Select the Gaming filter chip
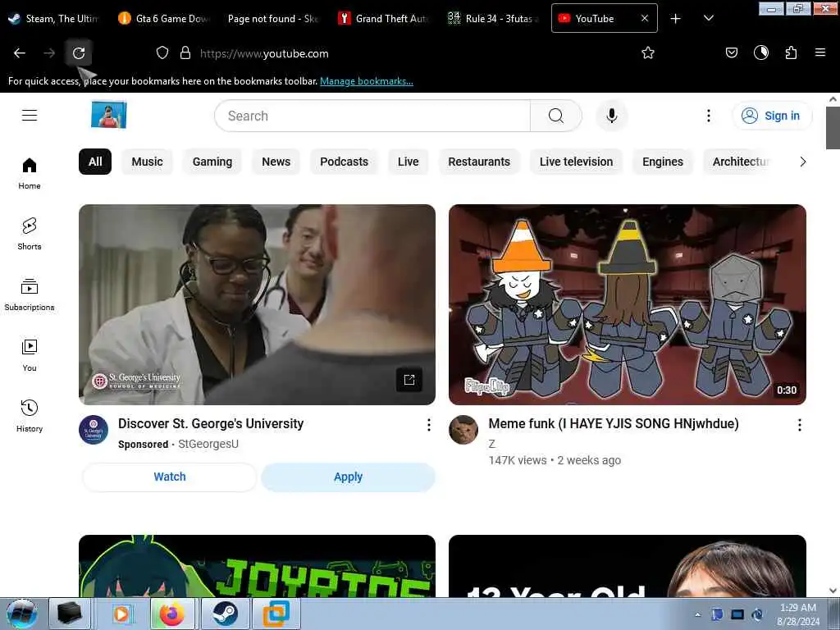 (x=212, y=162)
